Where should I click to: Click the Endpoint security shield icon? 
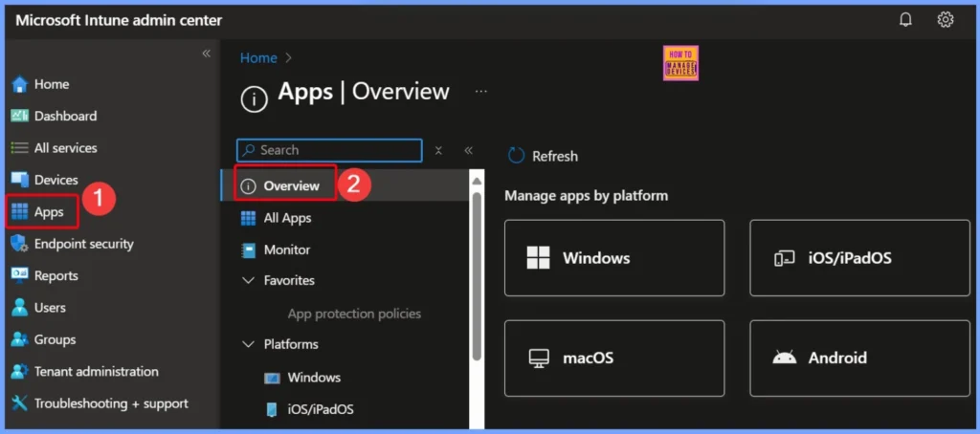point(20,244)
